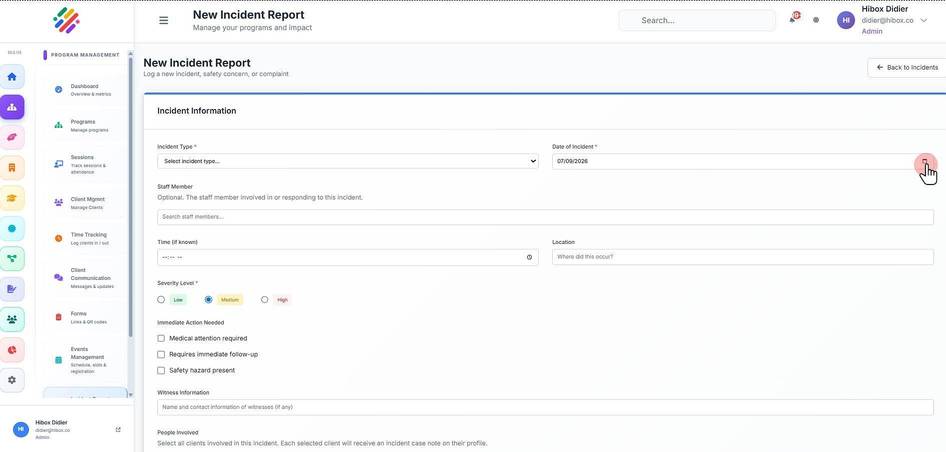This screenshot has width=946, height=452.
Task: Open the settings gear rail icon
Action: (12, 380)
